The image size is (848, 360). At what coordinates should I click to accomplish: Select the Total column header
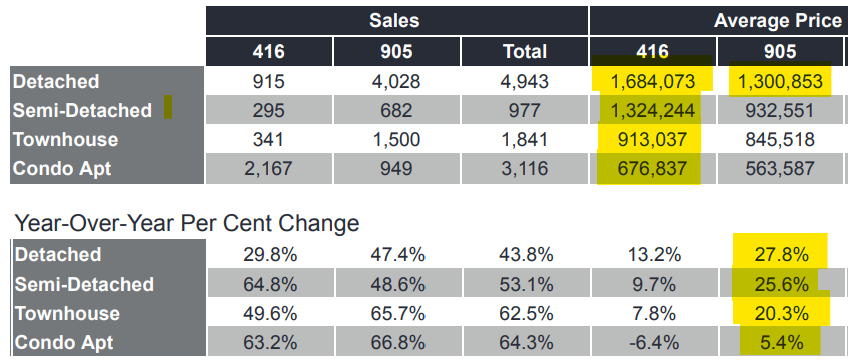[x=525, y=51]
